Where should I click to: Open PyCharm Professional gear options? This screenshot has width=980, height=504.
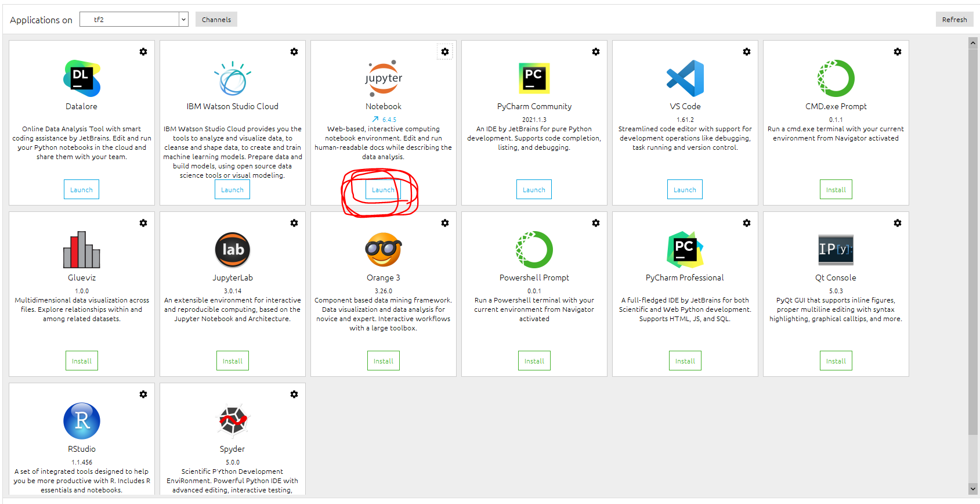pos(747,223)
